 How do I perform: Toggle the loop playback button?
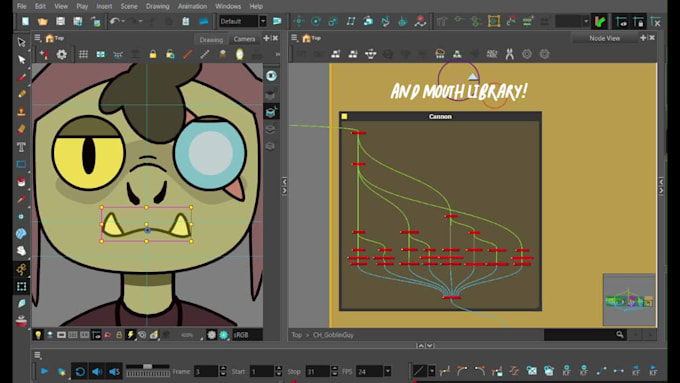tap(80, 371)
